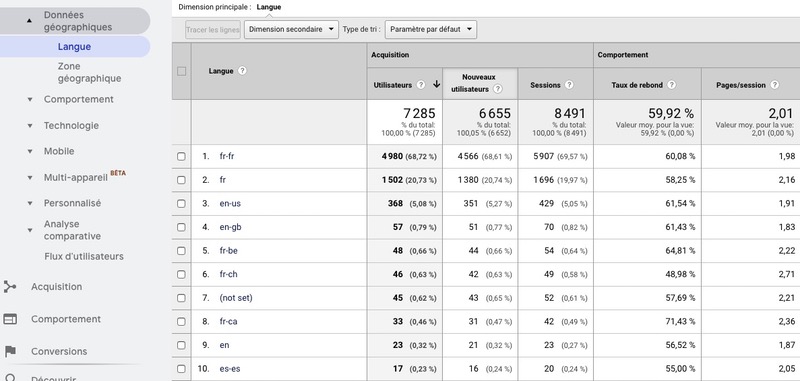
Task: Open the Paramètre par défaut sort dropdown
Action: (431, 30)
